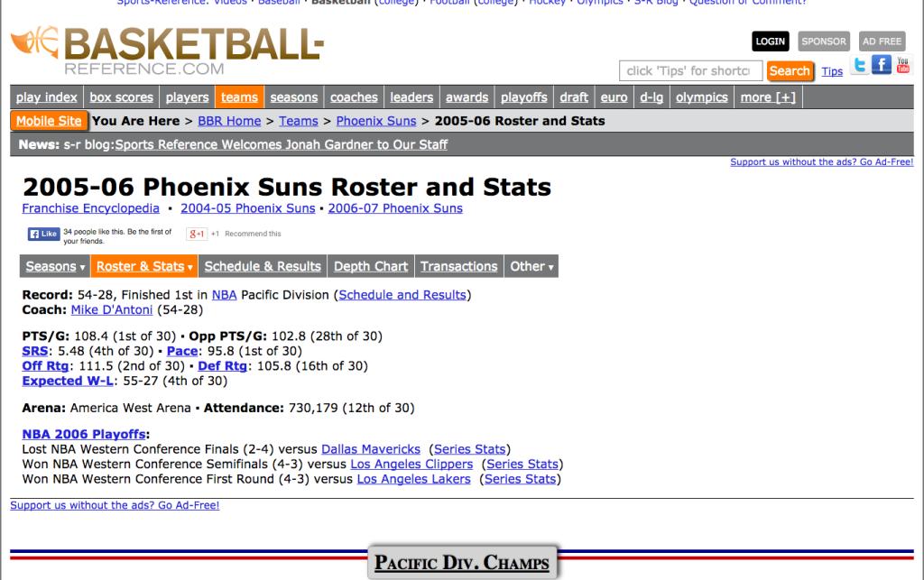Open the Schedule and Results record link
Viewport: 924px width, 580px height.
(x=402, y=294)
